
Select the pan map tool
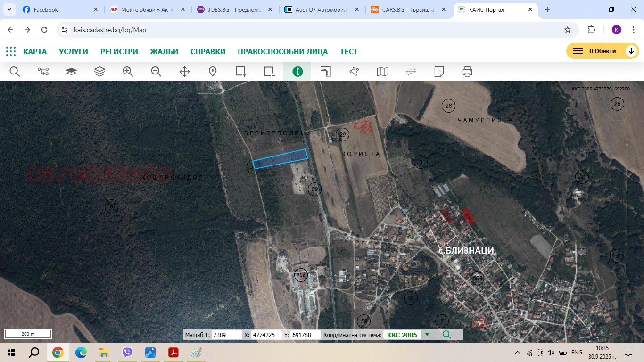click(x=184, y=71)
